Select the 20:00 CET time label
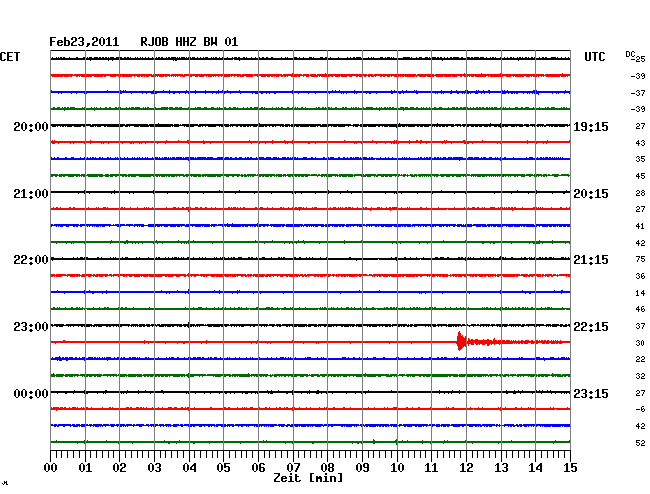This screenshot has width=650, height=494. (x=31, y=126)
